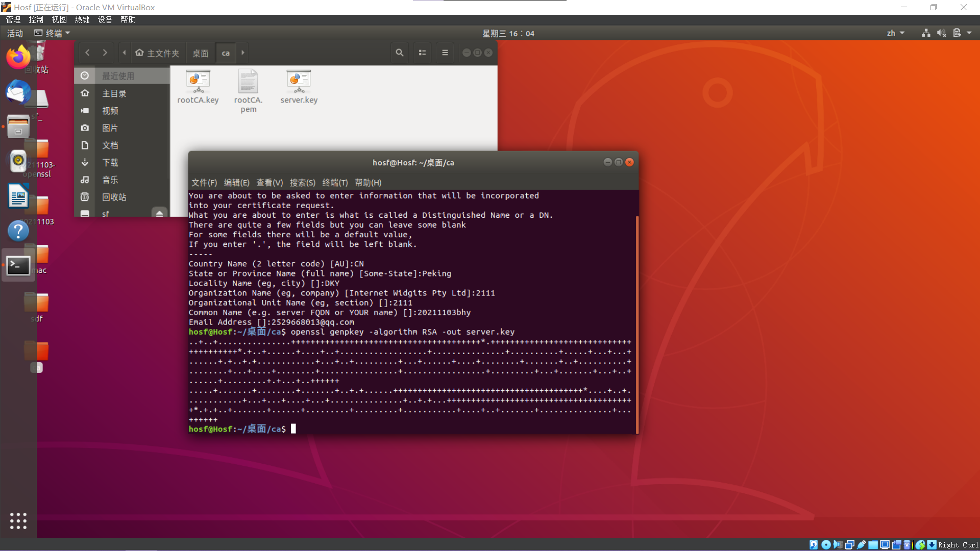This screenshot has width=980, height=551.
Task: Open Firefox from the dock
Action: (18, 57)
